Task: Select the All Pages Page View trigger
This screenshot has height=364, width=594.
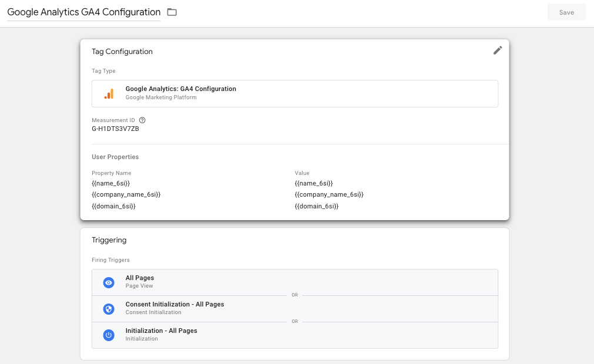Action: (x=295, y=282)
